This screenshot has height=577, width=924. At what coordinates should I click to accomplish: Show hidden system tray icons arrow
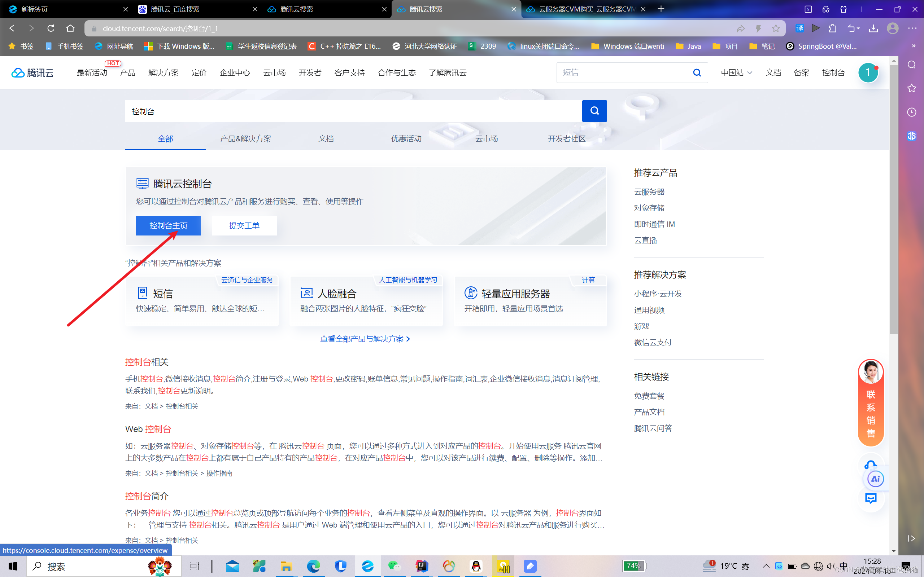click(766, 566)
